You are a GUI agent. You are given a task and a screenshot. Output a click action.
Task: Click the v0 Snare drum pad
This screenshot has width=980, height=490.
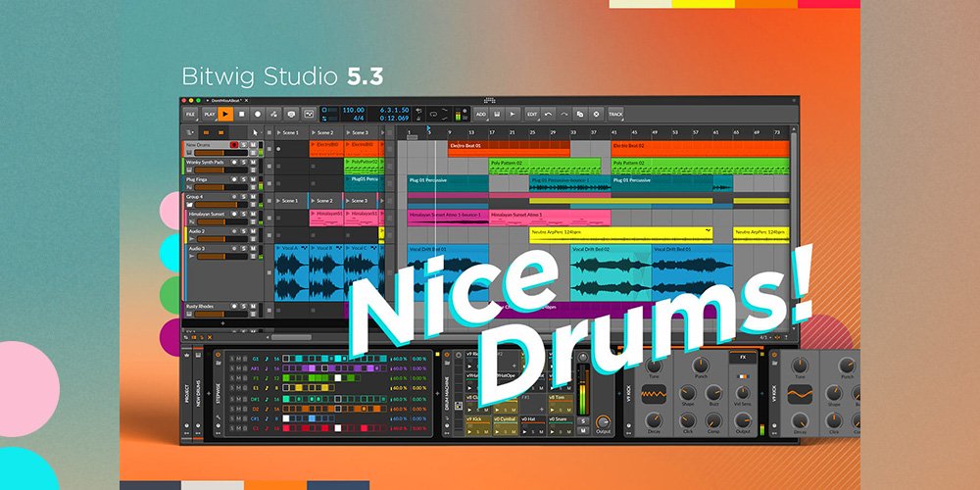(x=561, y=425)
